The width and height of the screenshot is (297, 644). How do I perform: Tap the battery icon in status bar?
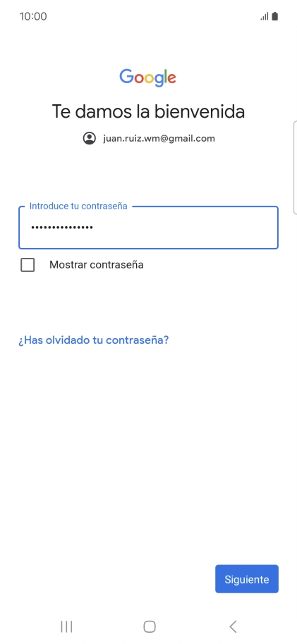click(x=275, y=16)
